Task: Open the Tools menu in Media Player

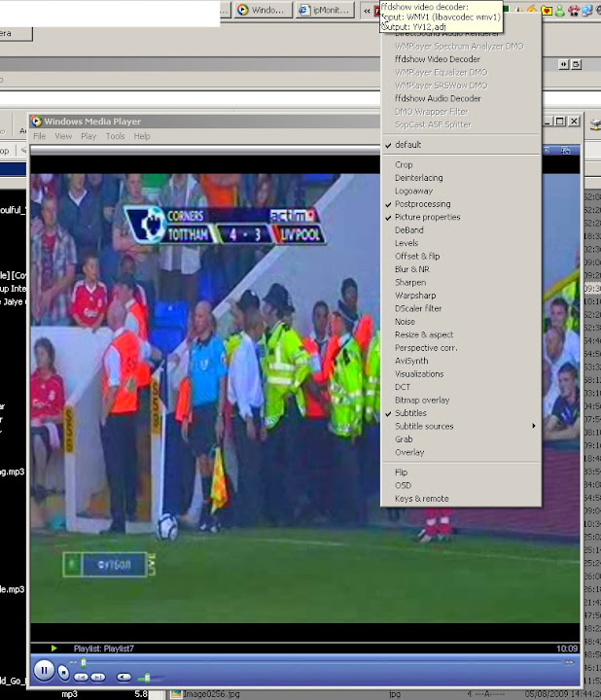Action: pos(115,136)
